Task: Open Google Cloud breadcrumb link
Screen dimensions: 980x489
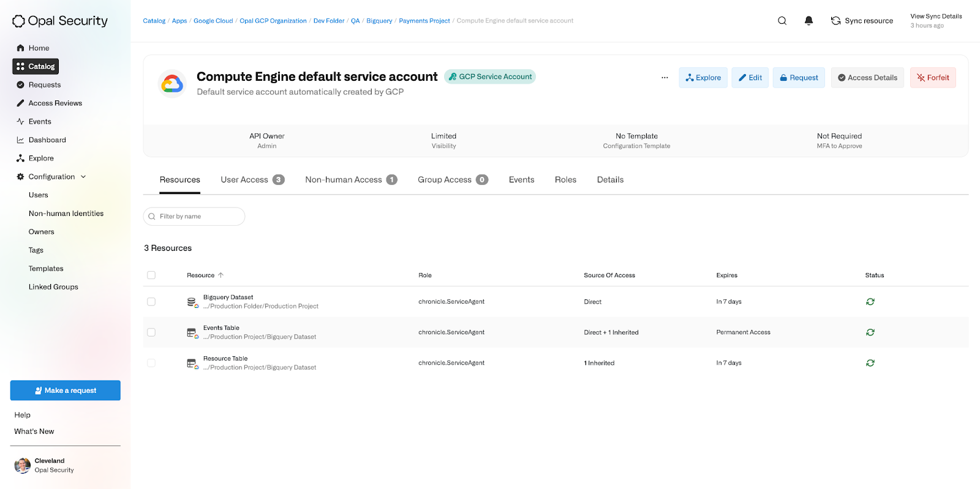Action: tap(213, 21)
